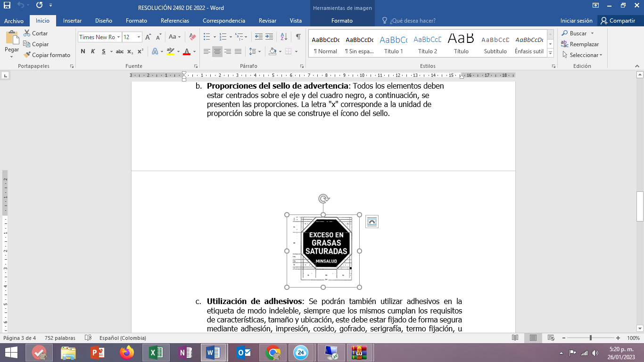644x362 pixels.
Task: Open Excel from the Windows taskbar
Action: (x=156, y=353)
